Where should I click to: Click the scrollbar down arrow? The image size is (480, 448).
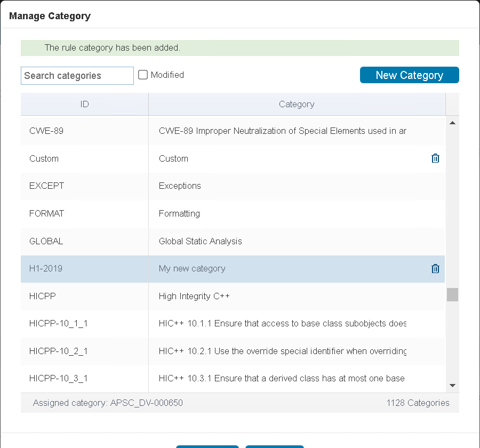click(x=452, y=386)
